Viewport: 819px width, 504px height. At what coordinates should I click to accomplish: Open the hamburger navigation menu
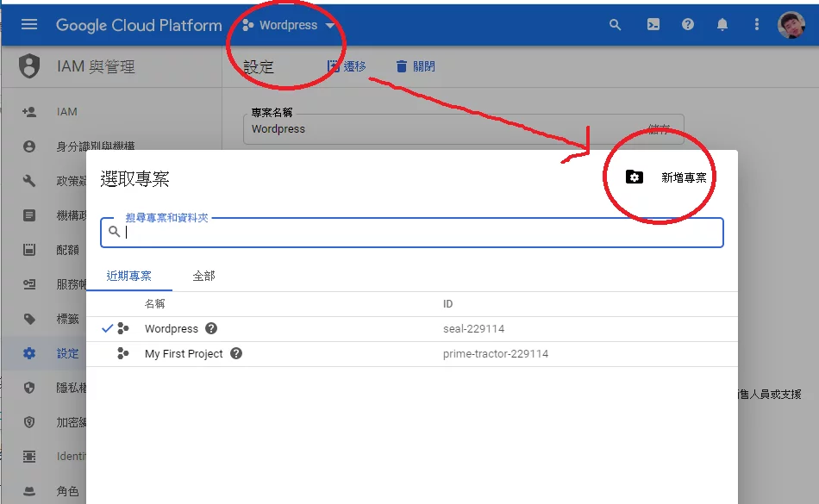coord(29,24)
